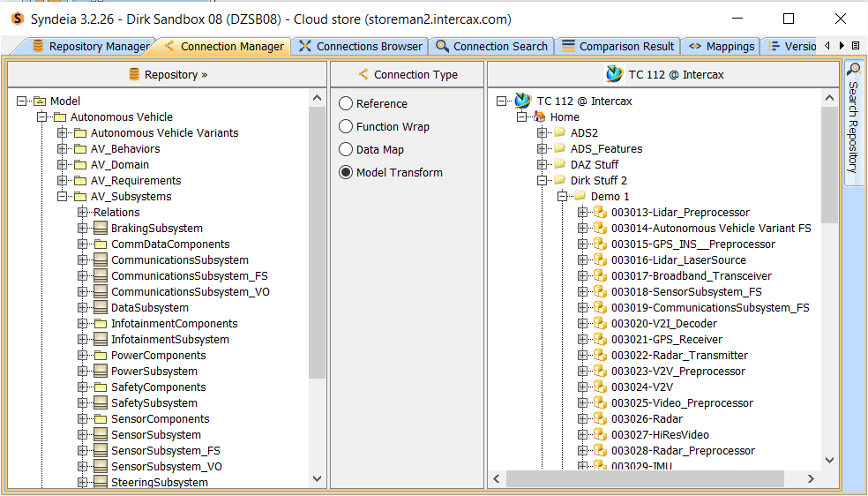
Task: Open the Comparison Result tab
Action: pyautogui.click(x=618, y=47)
